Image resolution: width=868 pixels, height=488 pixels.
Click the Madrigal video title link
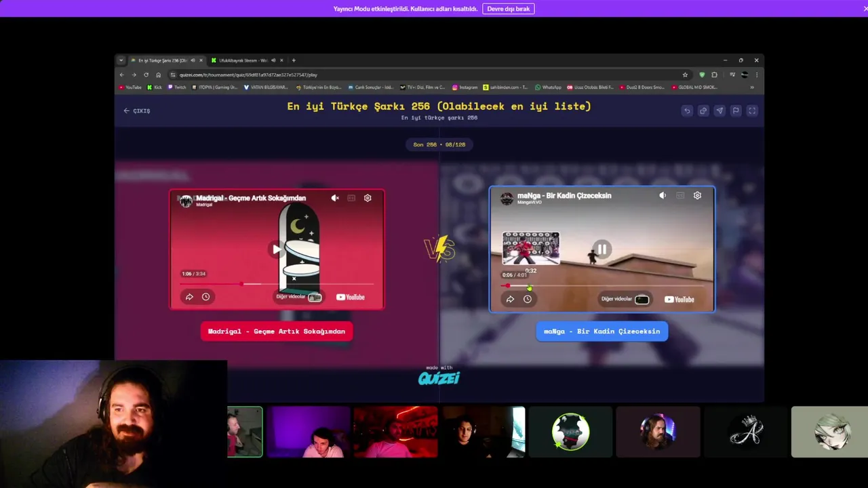coord(251,198)
